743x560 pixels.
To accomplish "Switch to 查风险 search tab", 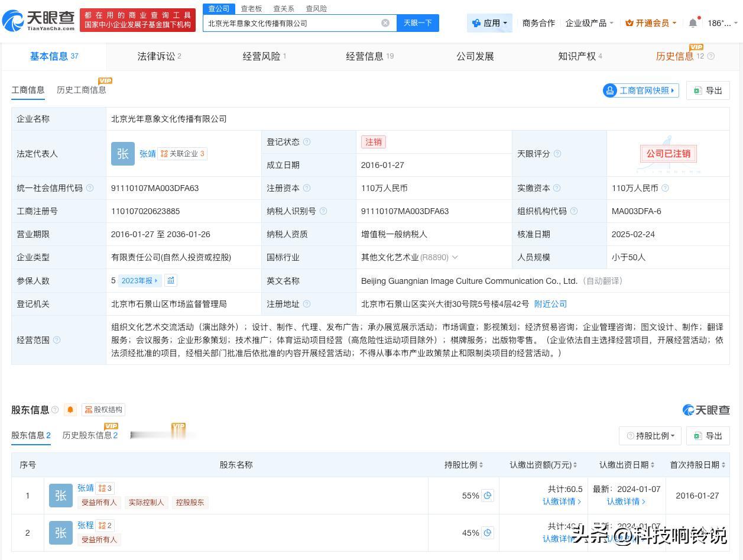I will click(316, 9).
